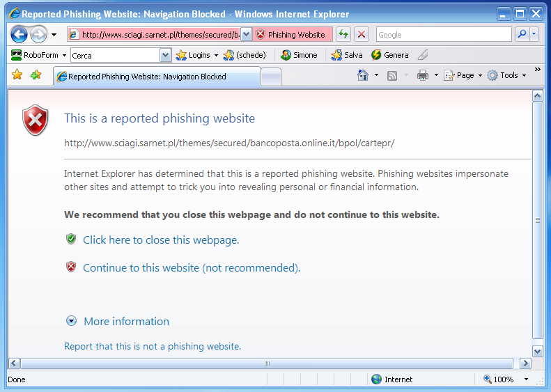Select the Simone identity button
The width and height of the screenshot is (551, 392).
(299, 55)
